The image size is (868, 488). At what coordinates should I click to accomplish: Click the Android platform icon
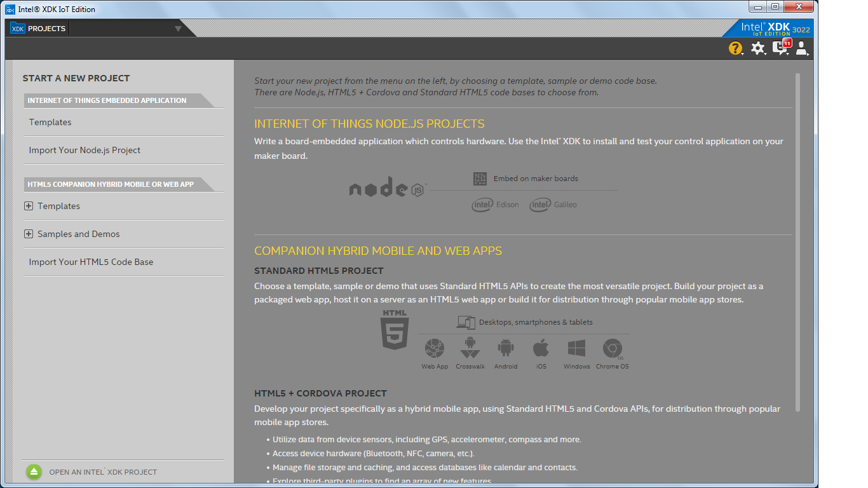point(506,348)
